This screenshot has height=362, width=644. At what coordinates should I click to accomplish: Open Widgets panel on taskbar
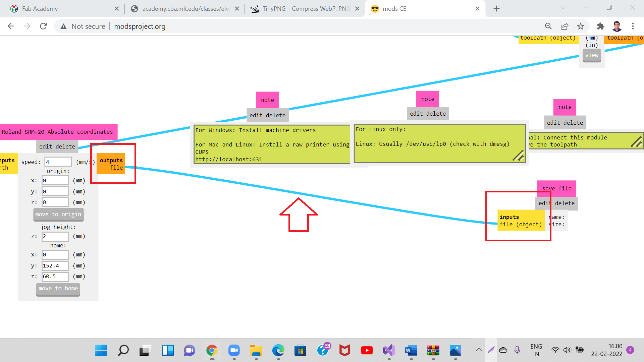167,351
